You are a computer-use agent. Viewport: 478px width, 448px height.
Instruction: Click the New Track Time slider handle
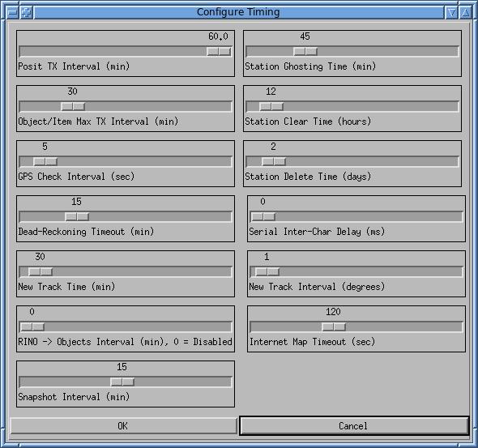pyautogui.click(x=41, y=271)
